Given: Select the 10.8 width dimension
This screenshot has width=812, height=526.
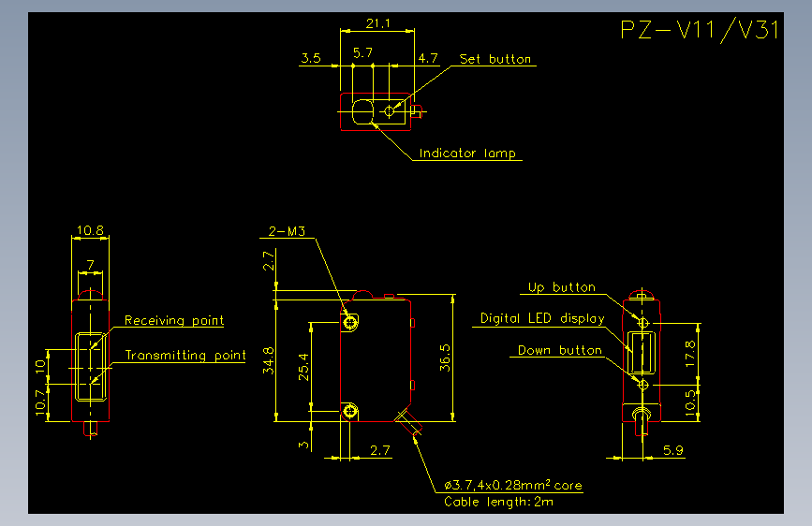Looking at the screenshot, I should click(x=90, y=230).
